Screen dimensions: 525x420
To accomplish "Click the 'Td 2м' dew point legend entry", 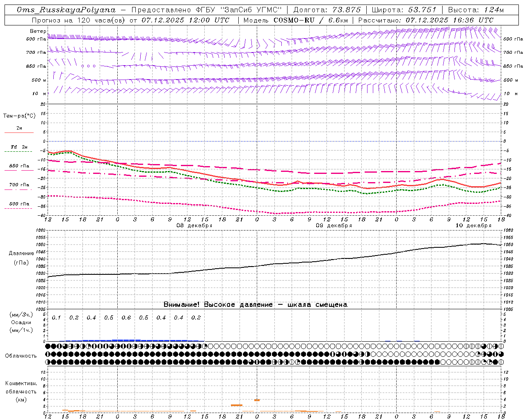I will click(19, 147).
